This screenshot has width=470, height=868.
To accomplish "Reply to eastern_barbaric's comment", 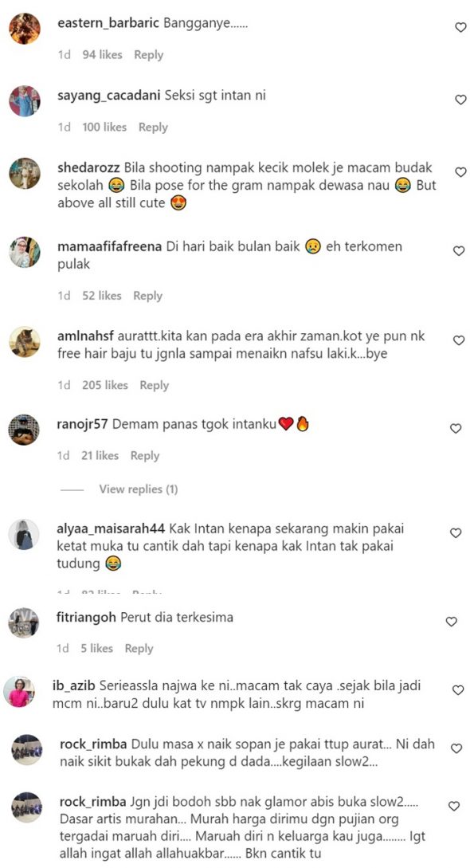I will (149, 55).
